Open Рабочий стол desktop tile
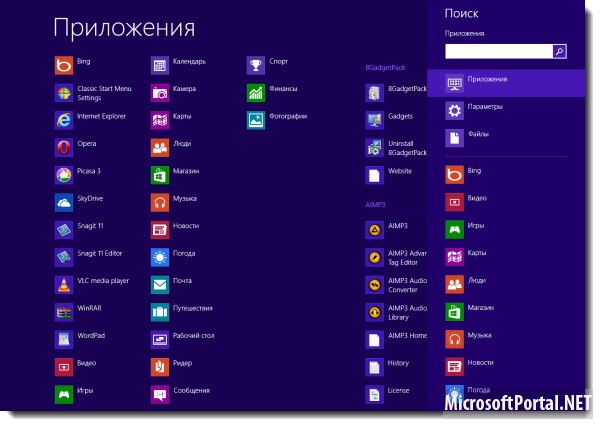Viewport: 600px width, 426px height. [x=183, y=339]
